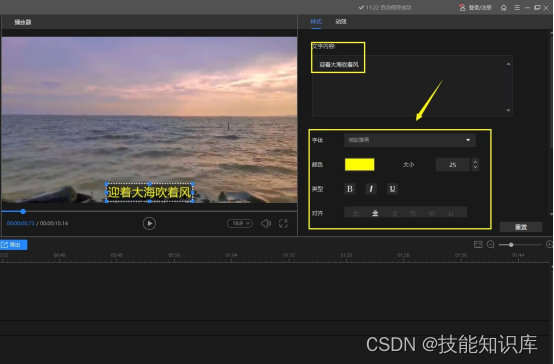
Task: Open the yellow text color swatch
Action: click(359, 164)
